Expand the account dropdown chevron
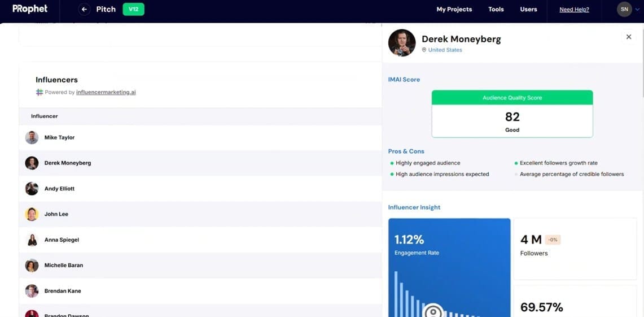The image size is (644, 317). coord(637,10)
